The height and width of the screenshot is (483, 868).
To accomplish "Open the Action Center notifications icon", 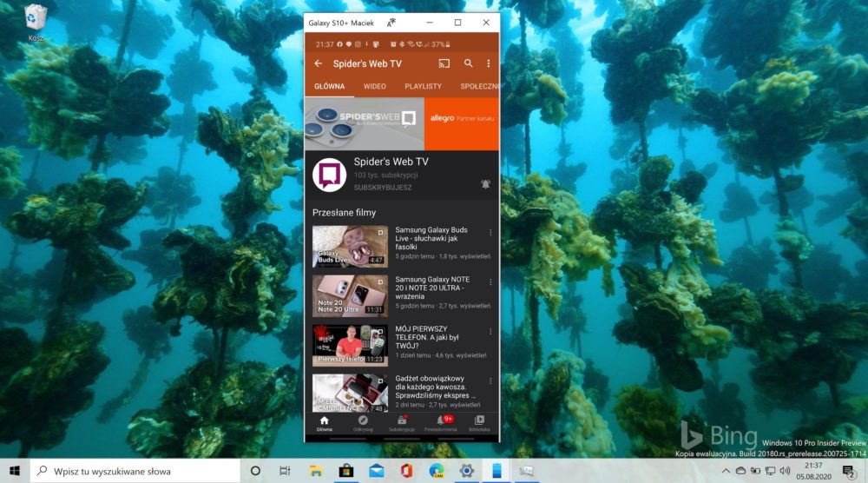I will [849, 472].
